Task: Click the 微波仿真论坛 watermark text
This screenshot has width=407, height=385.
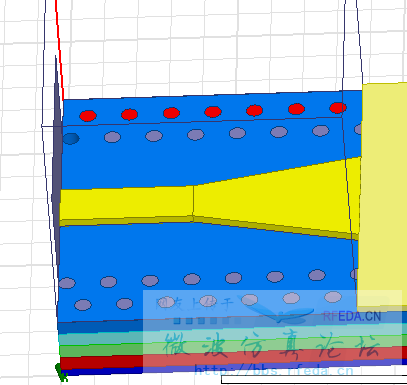Action: [x=272, y=346]
